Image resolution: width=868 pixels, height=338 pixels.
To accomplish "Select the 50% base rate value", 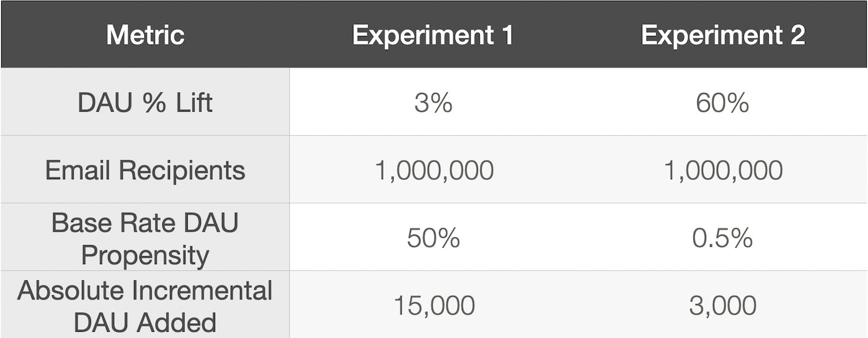I will point(433,238).
